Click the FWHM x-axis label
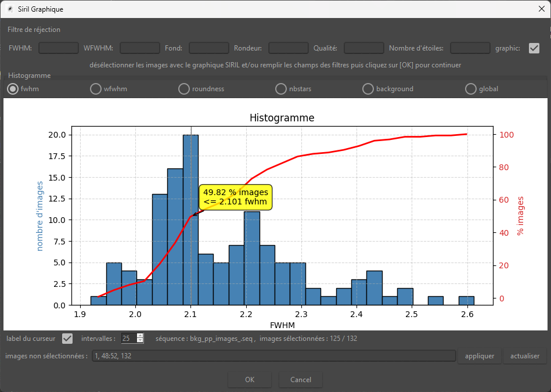The image size is (551, 392). (x=282, y=325)
